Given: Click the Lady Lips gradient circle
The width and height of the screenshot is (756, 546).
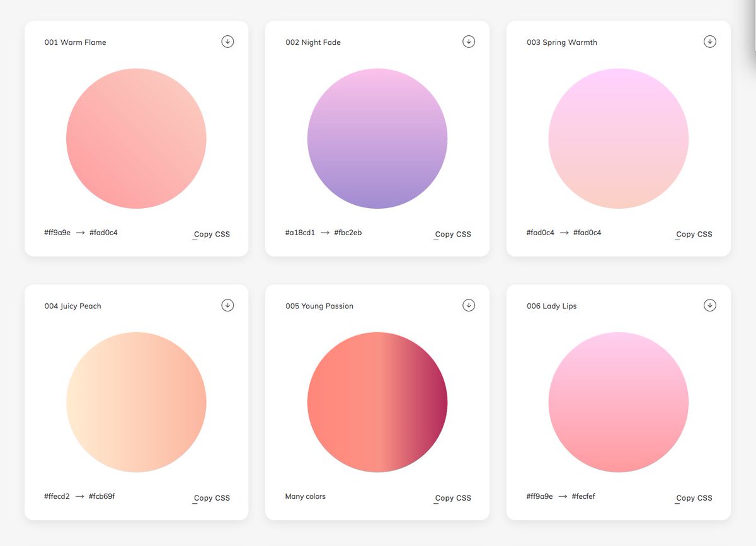Looking at the screenshot, I should pos(619,402).
